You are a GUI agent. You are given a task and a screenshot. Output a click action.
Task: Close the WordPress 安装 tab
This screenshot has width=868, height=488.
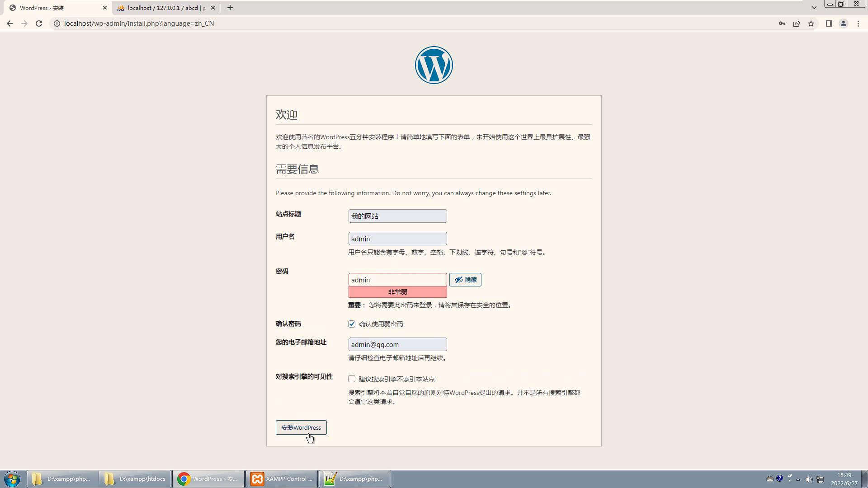coord(105,8)
